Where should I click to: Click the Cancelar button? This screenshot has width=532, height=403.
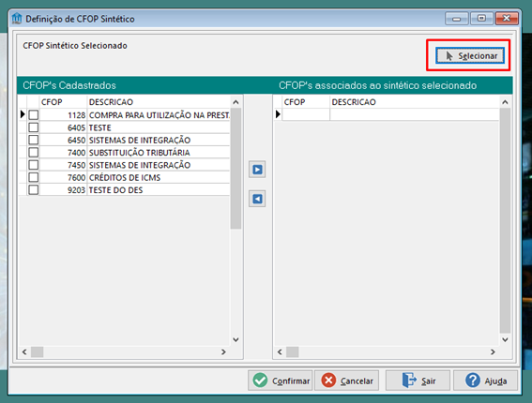click(x=347, y=381)
